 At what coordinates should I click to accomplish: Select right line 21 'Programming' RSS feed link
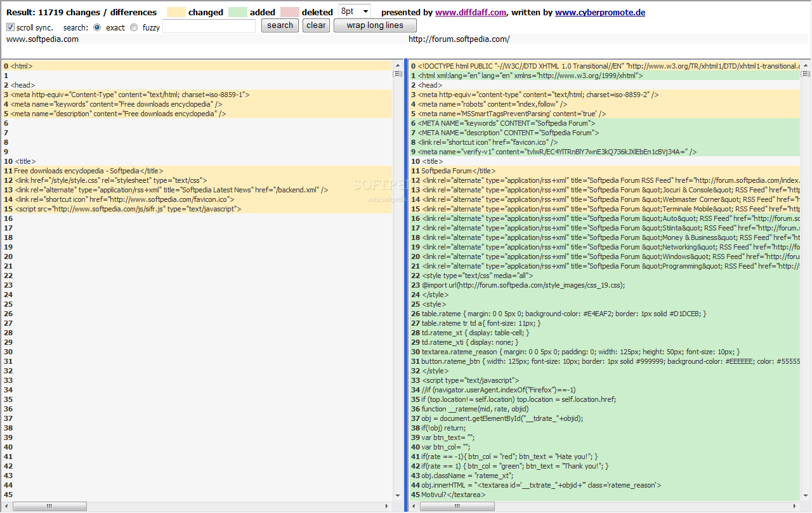[605, 266]
